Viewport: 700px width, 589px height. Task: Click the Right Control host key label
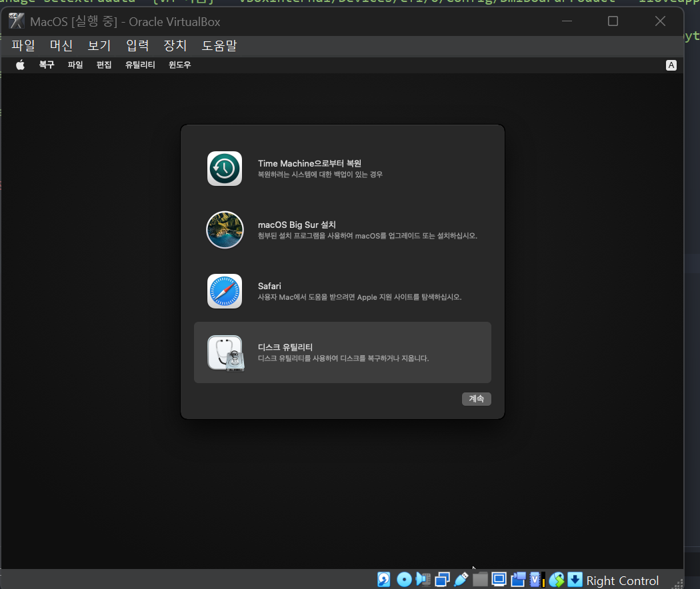[622, 580]
